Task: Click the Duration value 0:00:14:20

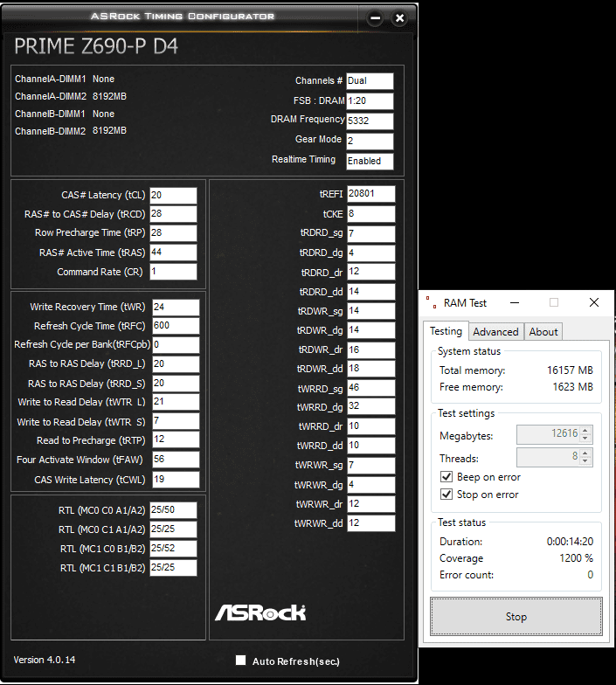Action: [x=570, y=542]
